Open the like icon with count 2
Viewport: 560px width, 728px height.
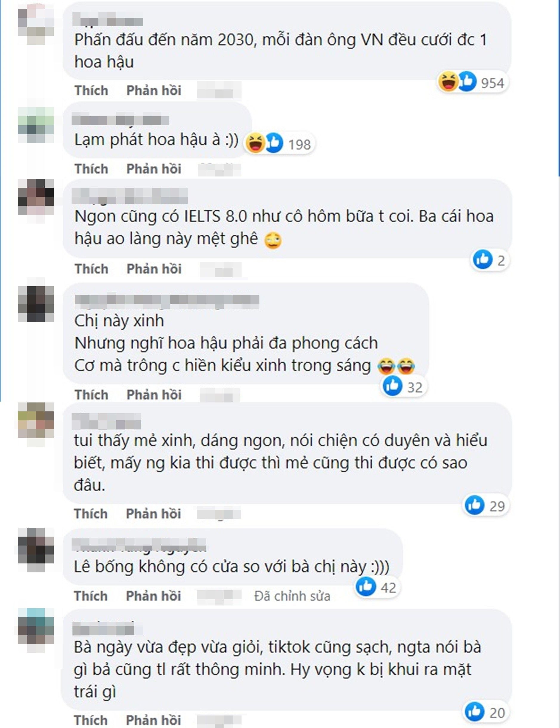pyautogui.click(x=482, y=260)
